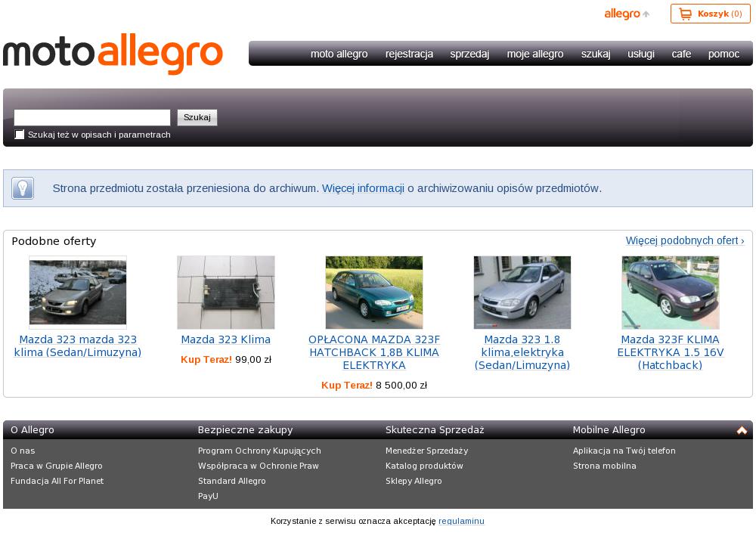Click the 'Strona mobilna' footer link
756x536 pixels.
click(605, 466)
